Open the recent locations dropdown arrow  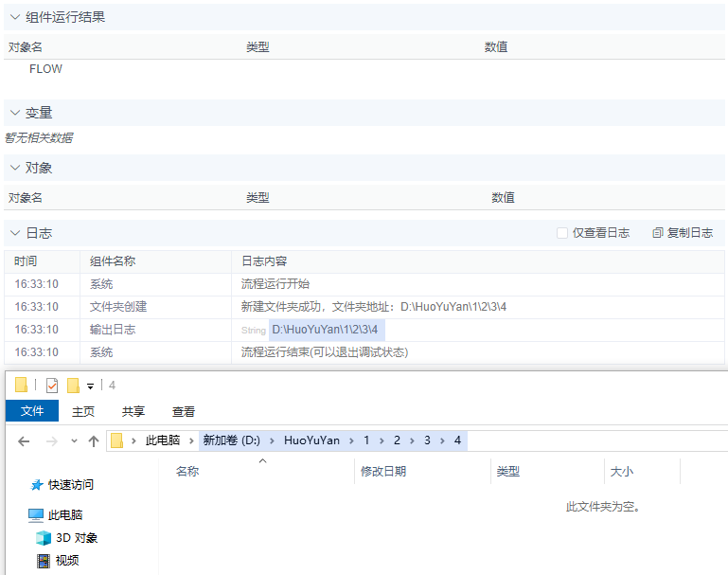(x=72, y=441)
